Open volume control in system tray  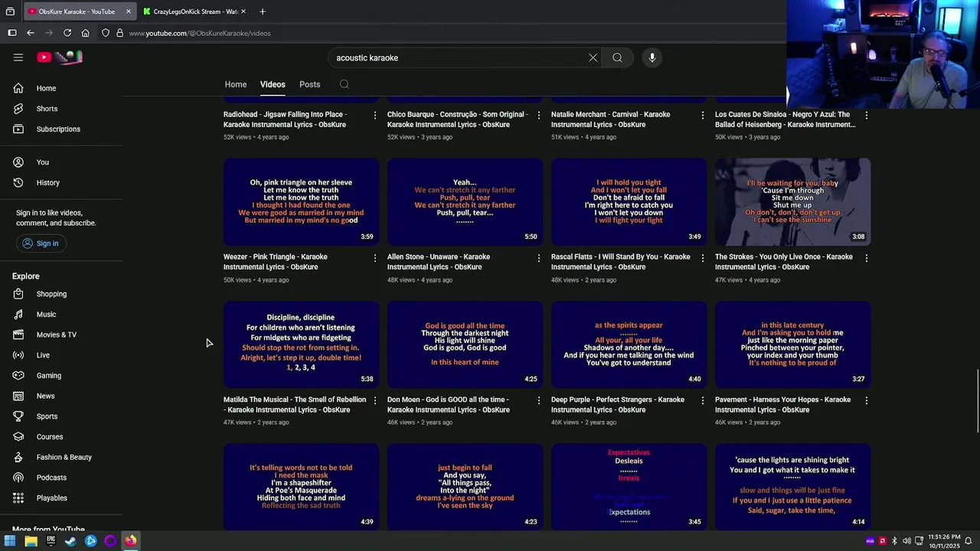(906, 541)
